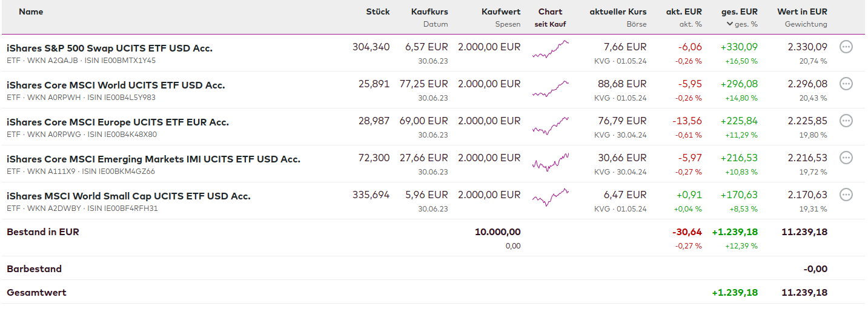
Task: Open options menu for iShares Core MSCI Europe
Action: tap(846, 121)
